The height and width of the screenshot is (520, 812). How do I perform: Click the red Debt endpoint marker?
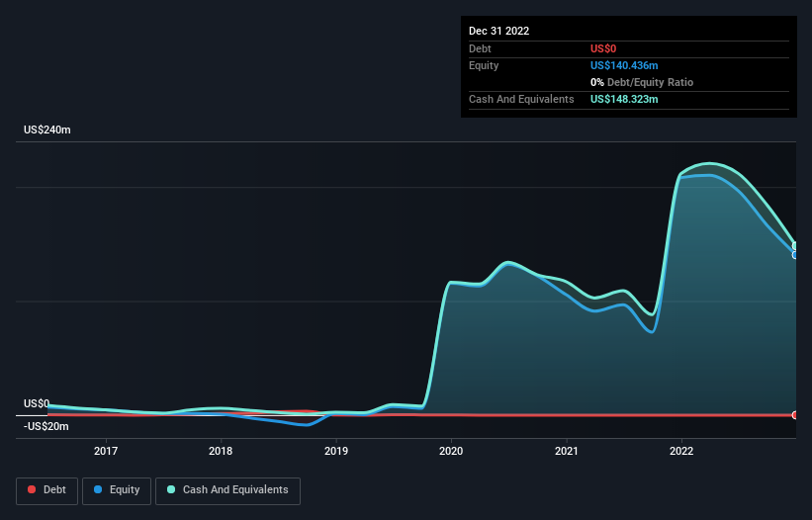coord(795,415)
